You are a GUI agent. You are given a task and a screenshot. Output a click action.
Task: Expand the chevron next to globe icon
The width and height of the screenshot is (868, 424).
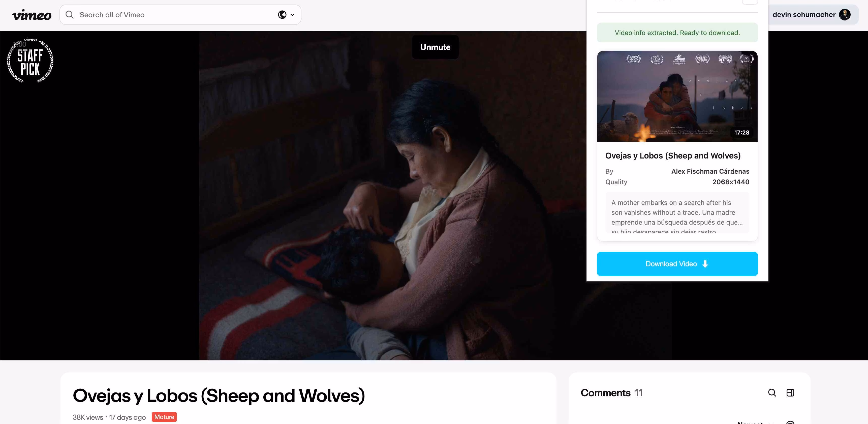click(x=292, y=15)
